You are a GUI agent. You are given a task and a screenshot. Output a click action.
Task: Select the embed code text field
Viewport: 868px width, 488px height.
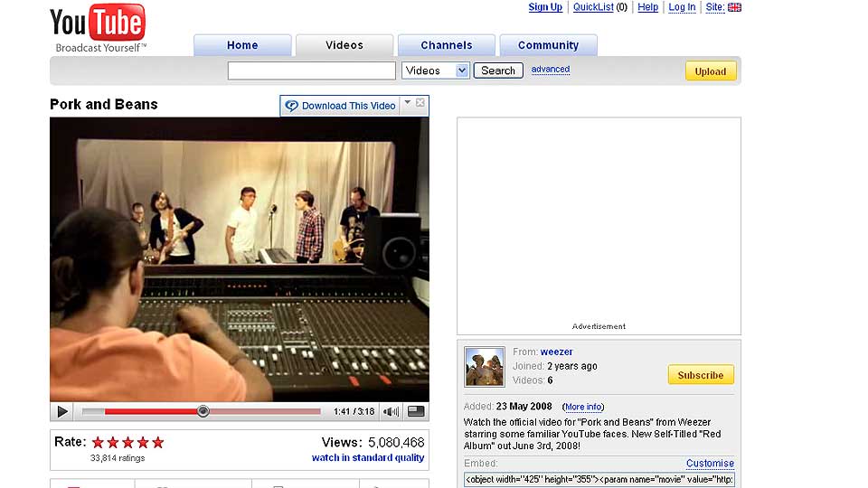tap(599, 480)
